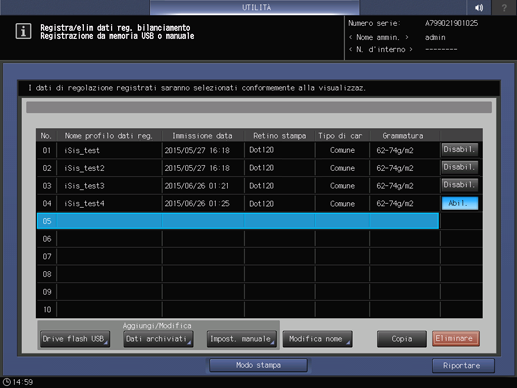Screen dimensions: 517x388
Task: Click the Nome profilo dati reg. column header
Action: point(108,136)
